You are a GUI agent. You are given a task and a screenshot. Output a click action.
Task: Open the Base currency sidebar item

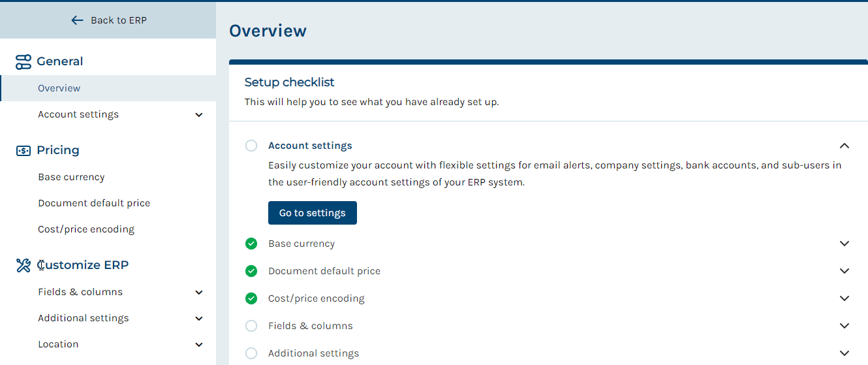71,177
